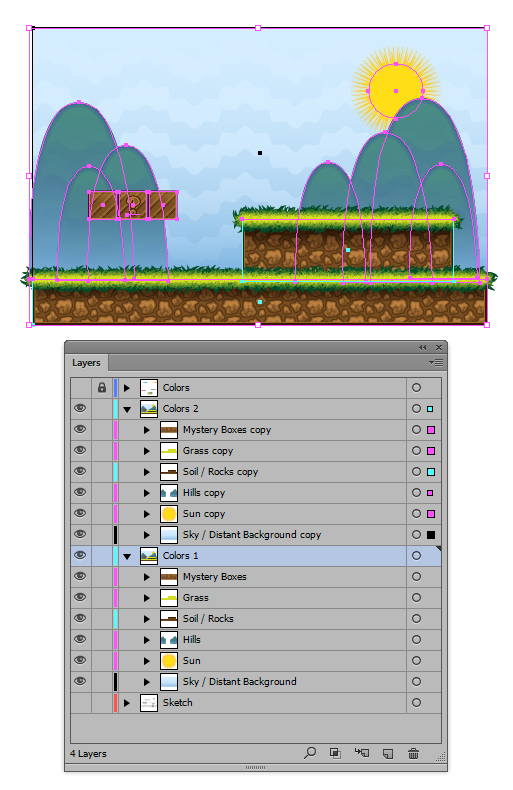Image resolution: width=513 pixels, height=790 pixels.
Task: Open the Layers panel flyout menu
Action: (x=436, y=362)
